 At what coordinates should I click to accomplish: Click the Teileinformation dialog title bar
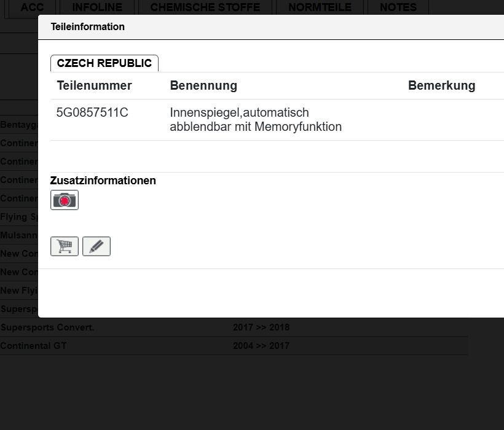pos(271,27)
